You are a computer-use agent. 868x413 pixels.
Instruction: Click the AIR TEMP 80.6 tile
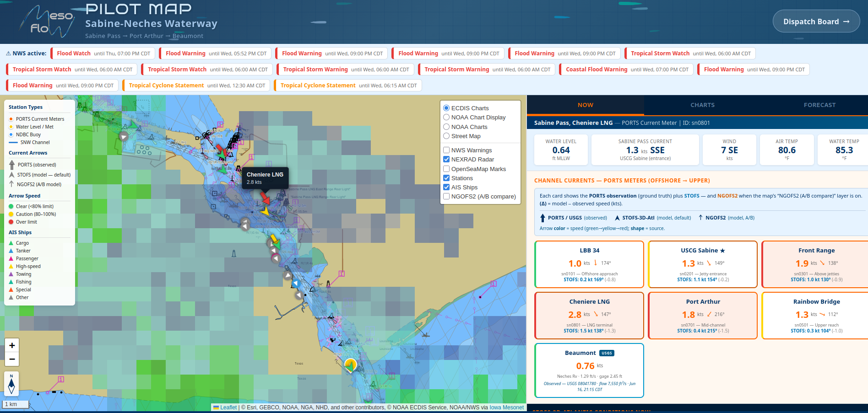pyautogui.click(x=787, y=150)
